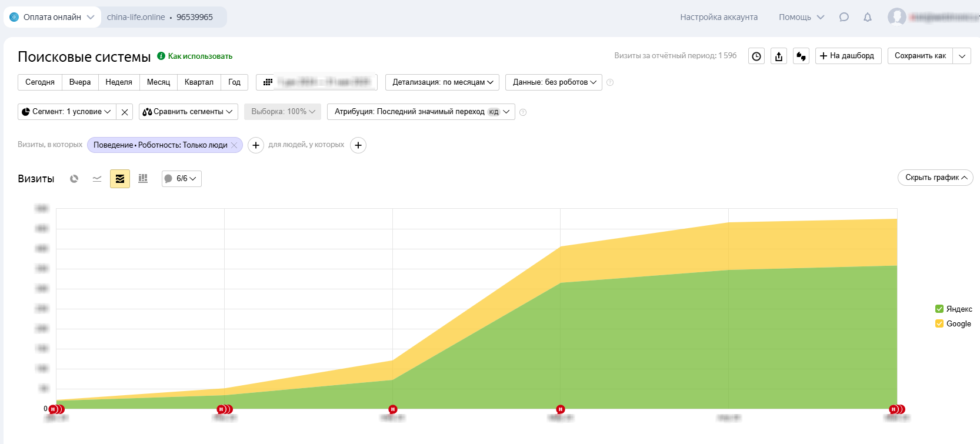Open the report export icon
The image size is (980, 444).
click(x=779, y=56)
